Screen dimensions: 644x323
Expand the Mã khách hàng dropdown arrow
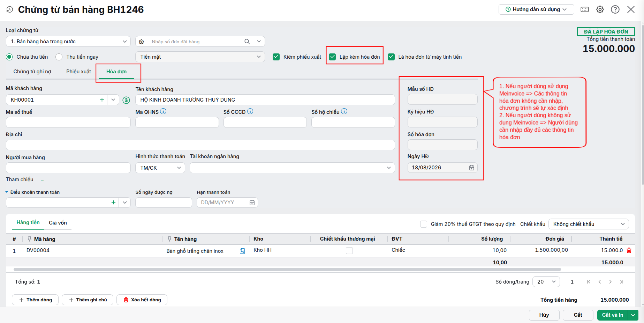click(113, 100)
